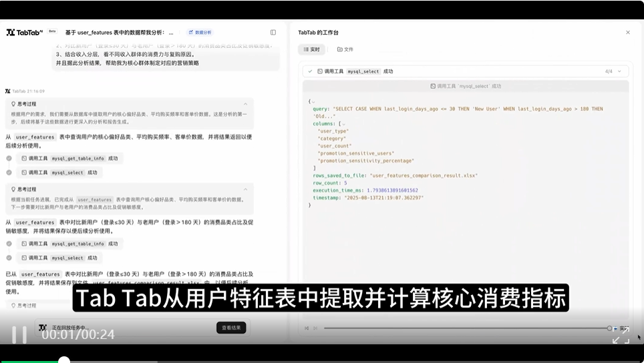The width and height of the screenshot is (644, 363).
Task: Click the 数据分析 tag
Action: coord(200,33)
